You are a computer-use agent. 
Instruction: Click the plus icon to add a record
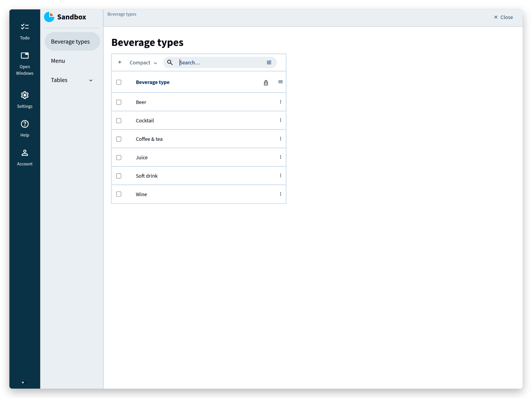coord(120,62)
